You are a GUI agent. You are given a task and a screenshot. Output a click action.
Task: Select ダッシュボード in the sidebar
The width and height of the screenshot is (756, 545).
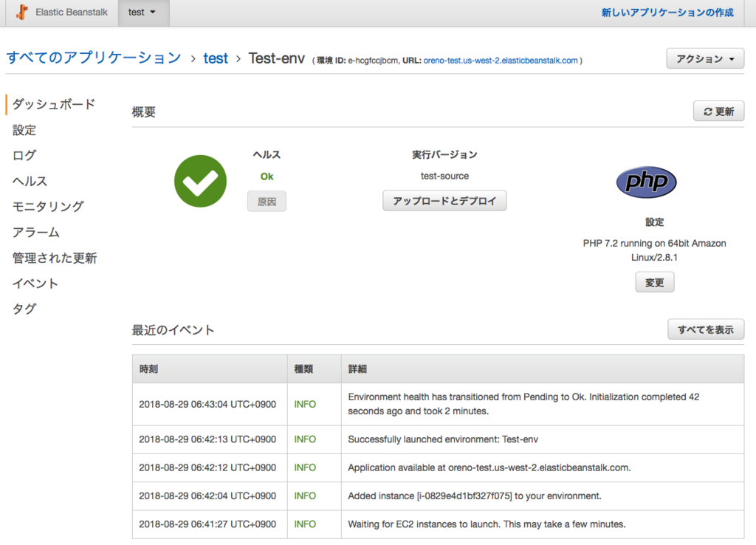coord(54,104)
